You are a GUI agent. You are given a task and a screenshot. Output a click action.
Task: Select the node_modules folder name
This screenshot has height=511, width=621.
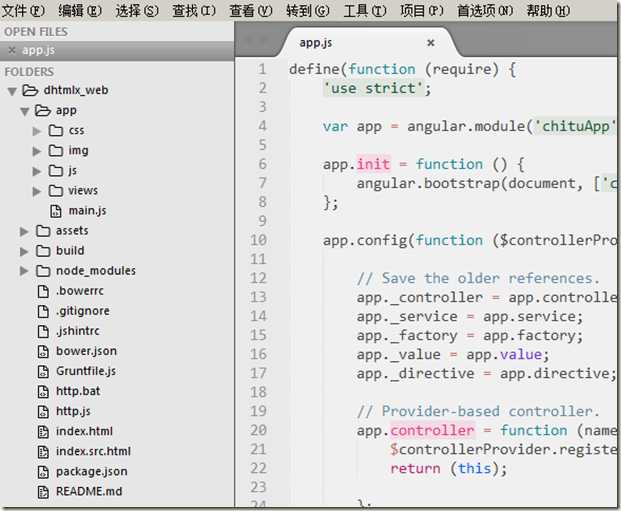point(96,271)
